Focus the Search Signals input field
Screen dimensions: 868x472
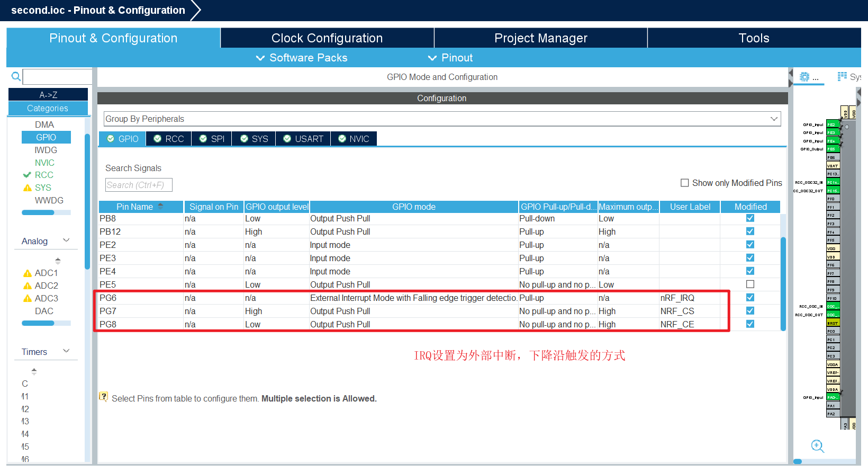[x=139, y=185]
